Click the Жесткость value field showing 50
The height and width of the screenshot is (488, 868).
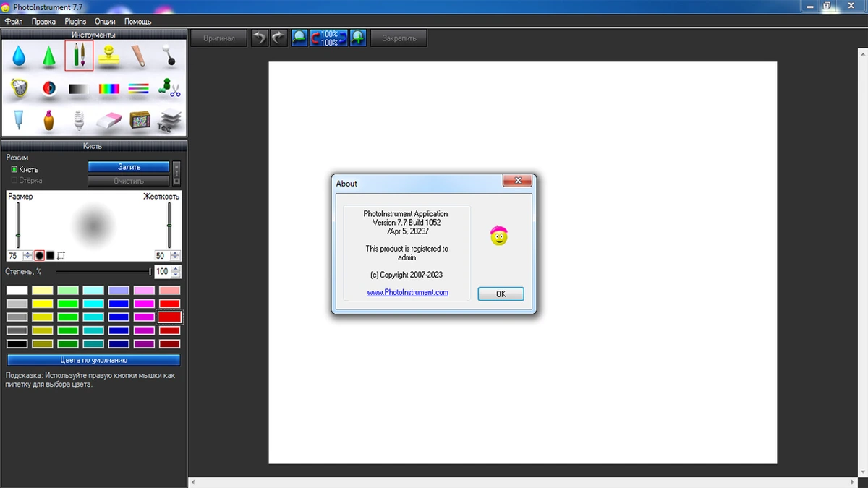coord(161,255)
